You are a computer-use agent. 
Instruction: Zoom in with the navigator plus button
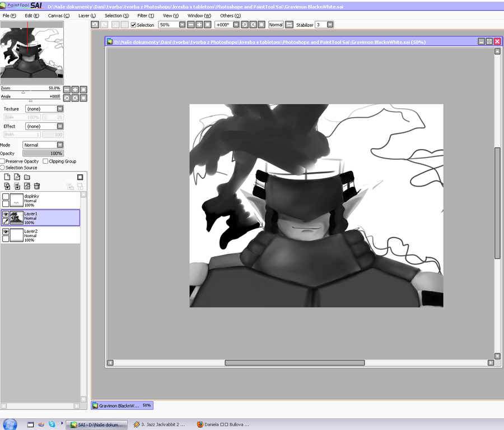pyautogui.click(x=75, y=90)
